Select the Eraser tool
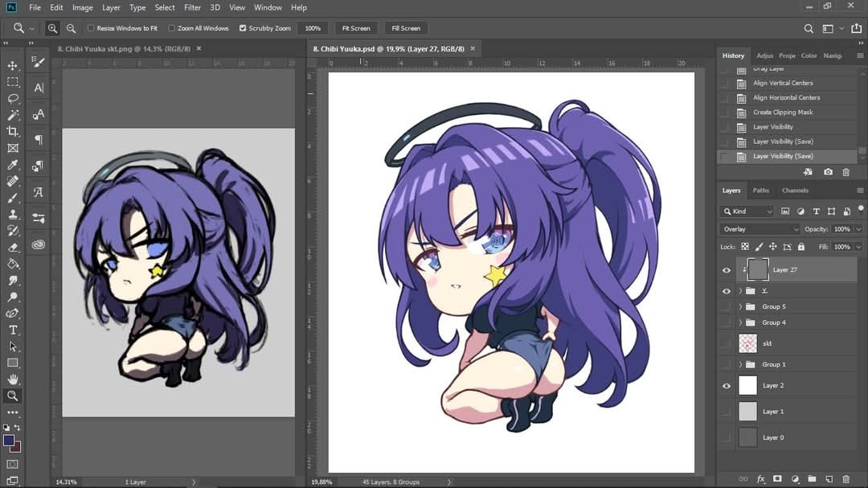 (x=13, y=247)
